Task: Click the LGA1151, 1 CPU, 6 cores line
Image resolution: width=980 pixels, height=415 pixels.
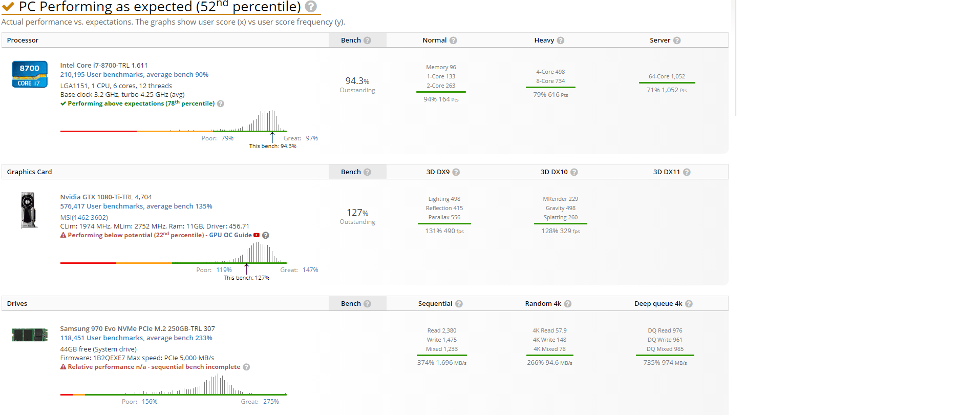Action: [116, 86]
